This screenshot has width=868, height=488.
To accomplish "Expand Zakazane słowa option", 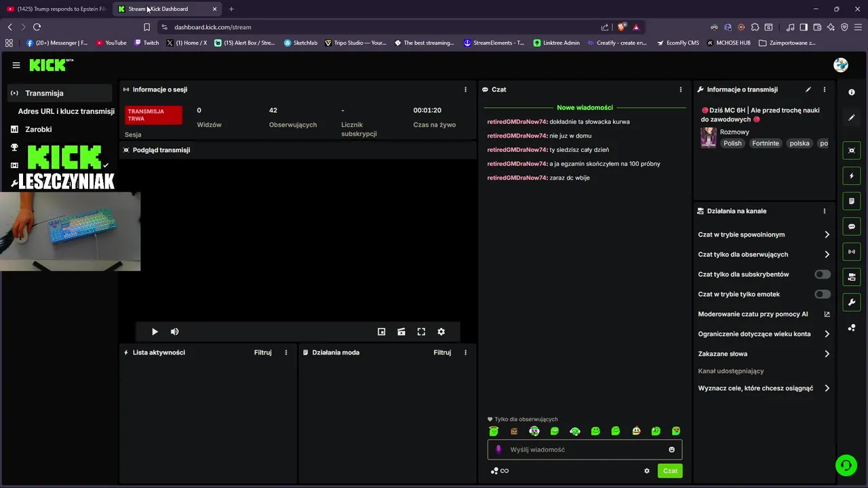I will click(x=764, y=354).
